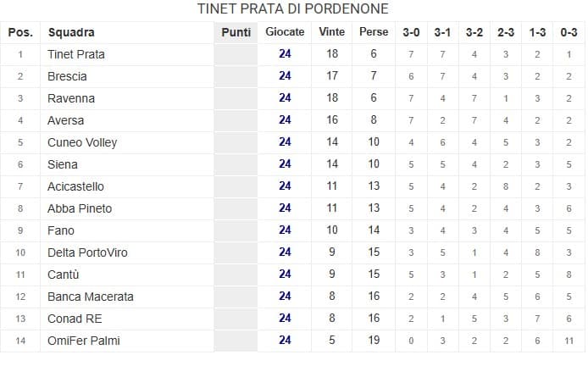Viewport: 588px width, 366px height.
Task: Click the Squadra column header
Action: pos(71,32)
